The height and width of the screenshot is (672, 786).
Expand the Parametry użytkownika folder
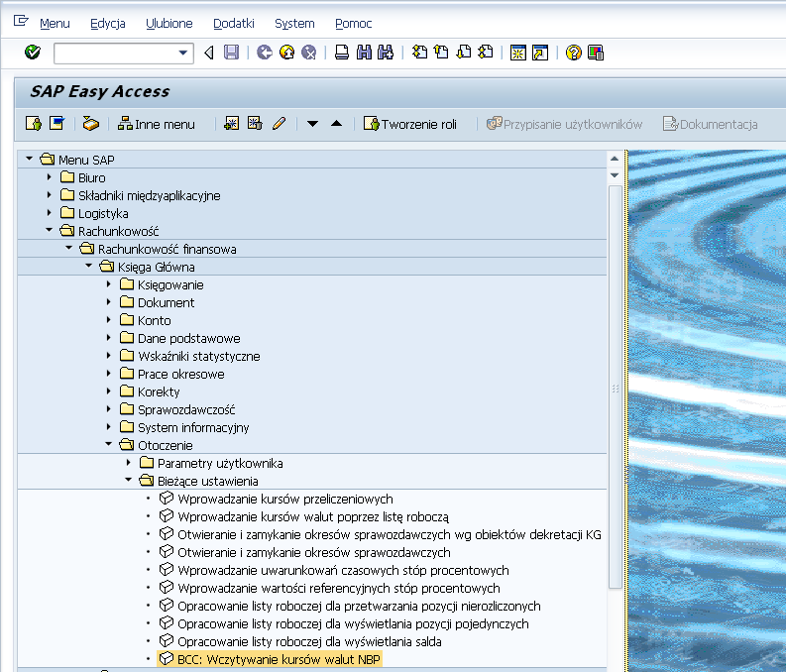[x=128, y=463]
